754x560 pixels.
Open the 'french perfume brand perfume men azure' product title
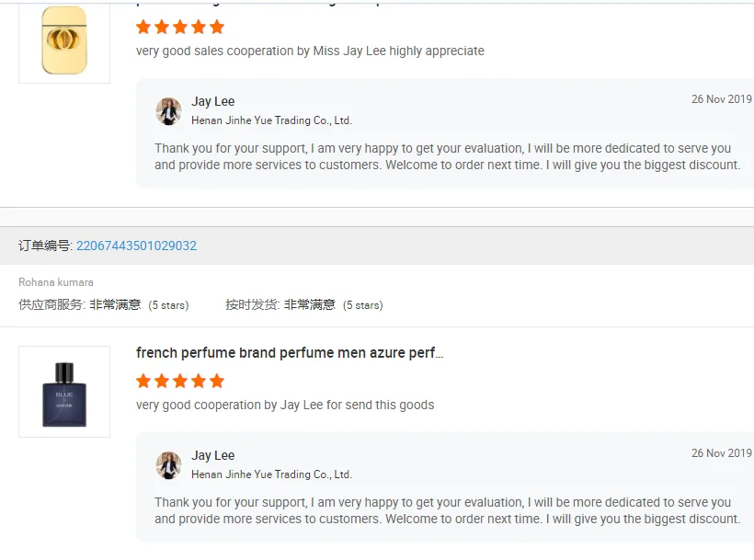coord(290,353)
